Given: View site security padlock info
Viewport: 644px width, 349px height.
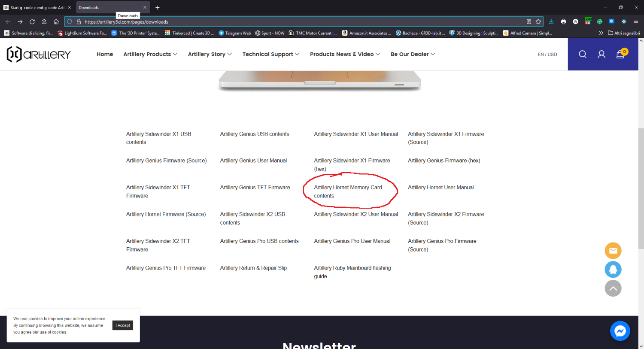Looking at the screenshot, I should click(79, 21).
